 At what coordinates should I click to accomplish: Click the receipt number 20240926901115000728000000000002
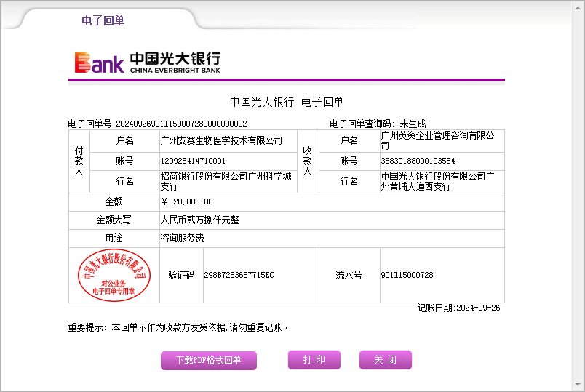click(181, 124)
